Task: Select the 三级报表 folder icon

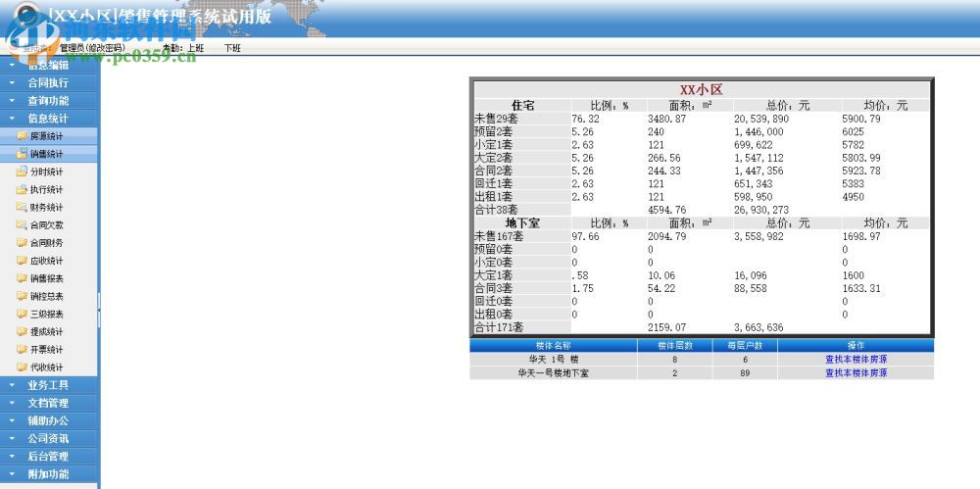Action: [22, 314]
